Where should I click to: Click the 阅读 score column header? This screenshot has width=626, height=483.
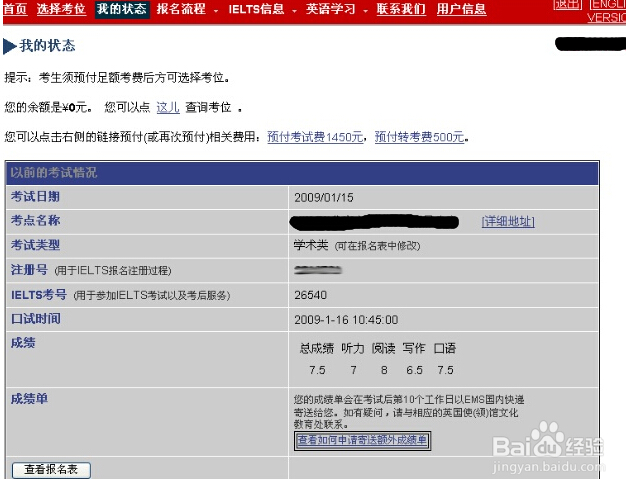pos(383,348)
